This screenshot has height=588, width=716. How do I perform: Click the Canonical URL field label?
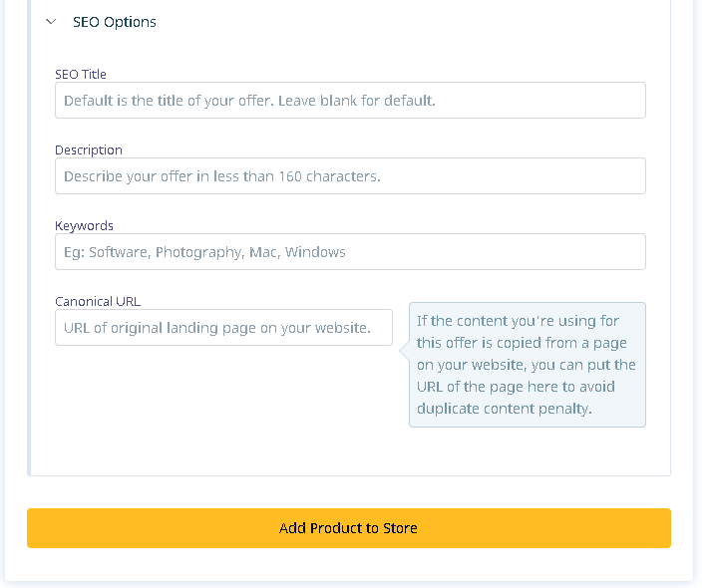point(98,301)
